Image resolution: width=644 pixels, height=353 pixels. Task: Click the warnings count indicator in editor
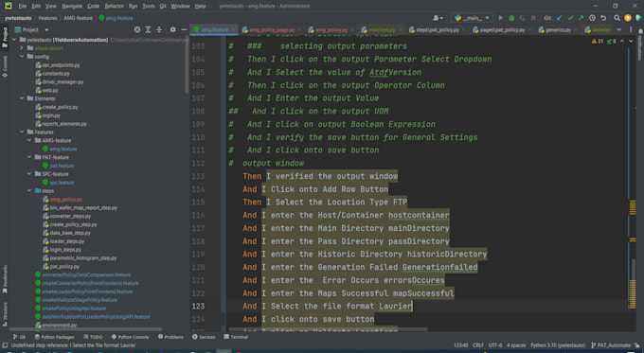[x=598, y=42]
